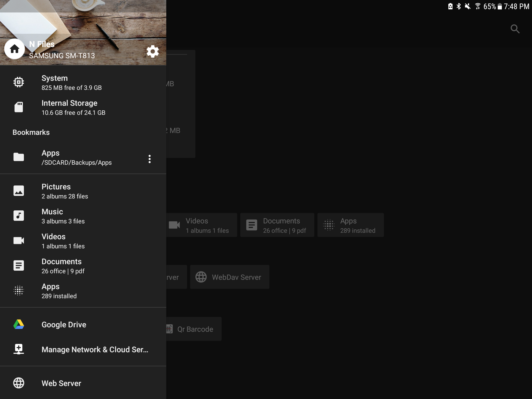
Task: Tap the battery indicator in status bar
Action: coord(500,6)
